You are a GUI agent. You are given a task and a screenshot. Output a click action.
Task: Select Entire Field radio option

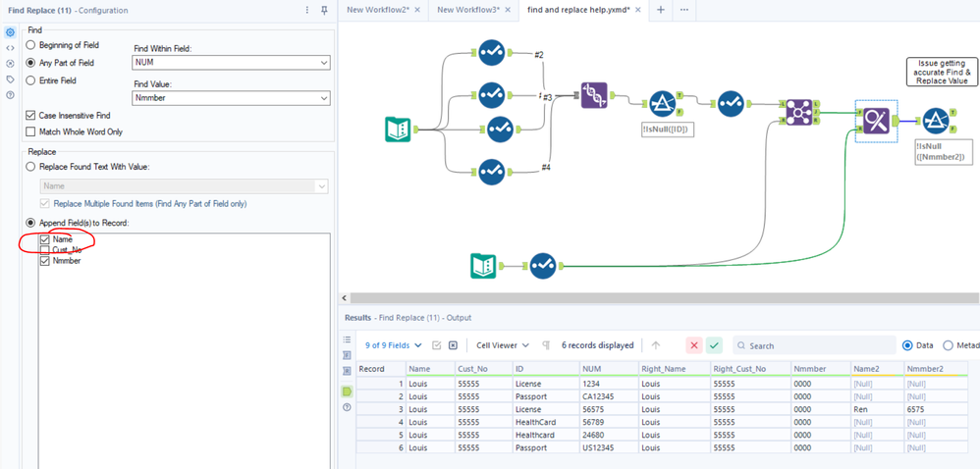pyautogui.click(x=30, y=80)
